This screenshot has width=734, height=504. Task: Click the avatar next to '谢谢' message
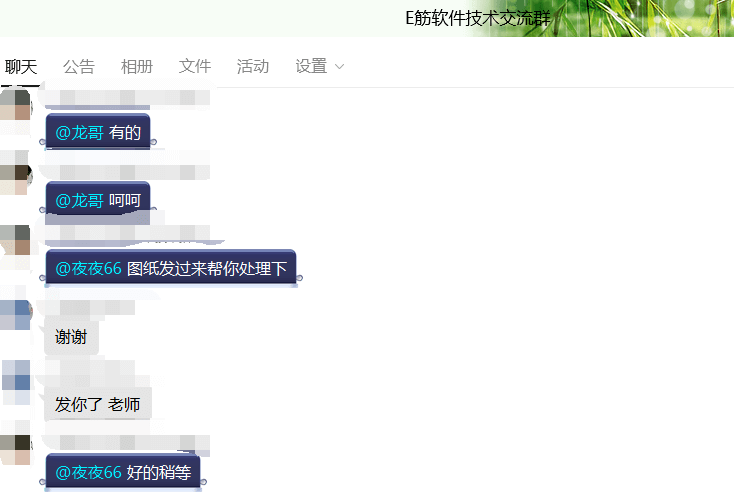pos(15,314)
